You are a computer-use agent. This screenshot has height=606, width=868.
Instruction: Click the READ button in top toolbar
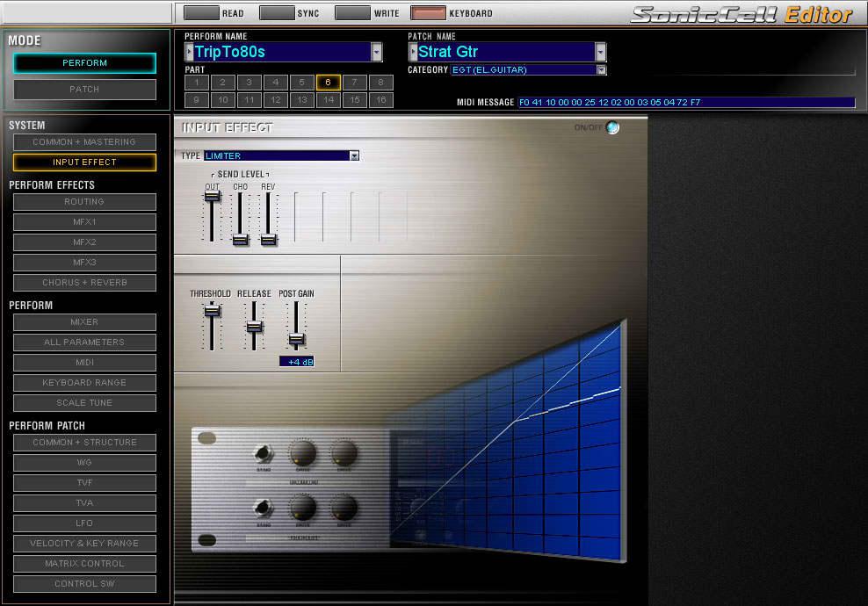coord(201,12)
